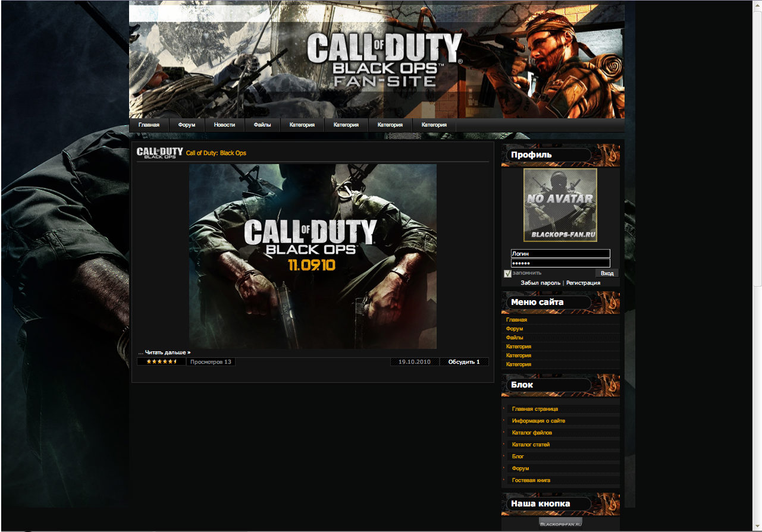This screenshot has width=762, height=532.
Task: Click the 'No Avatar' profile picture
Action: click(560, 205)
